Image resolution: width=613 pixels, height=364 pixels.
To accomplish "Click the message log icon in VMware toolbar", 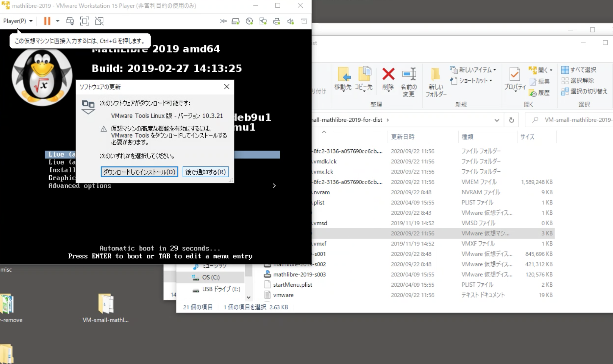I will pos(304,21).
